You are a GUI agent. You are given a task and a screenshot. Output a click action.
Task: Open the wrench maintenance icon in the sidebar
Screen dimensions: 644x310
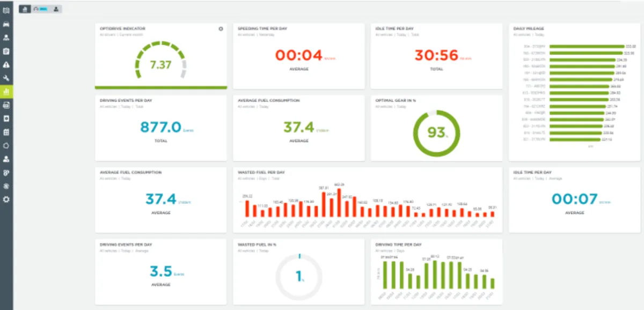(6, 78)
